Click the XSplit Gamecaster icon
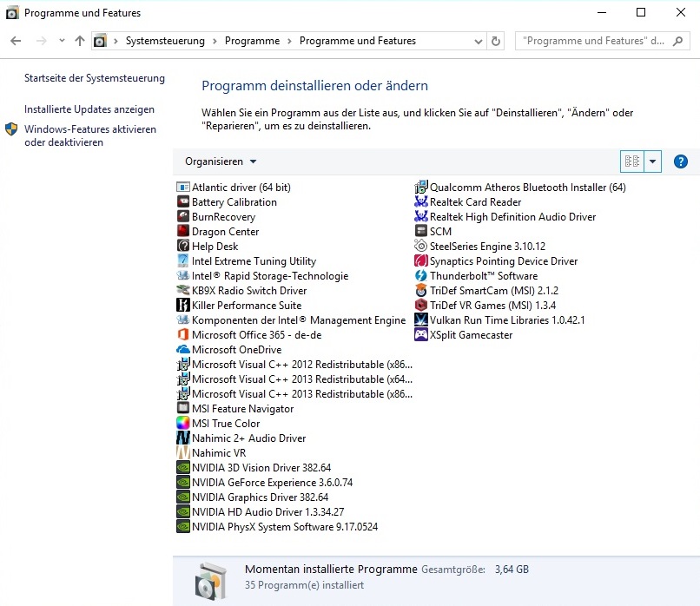 [421, 335]
